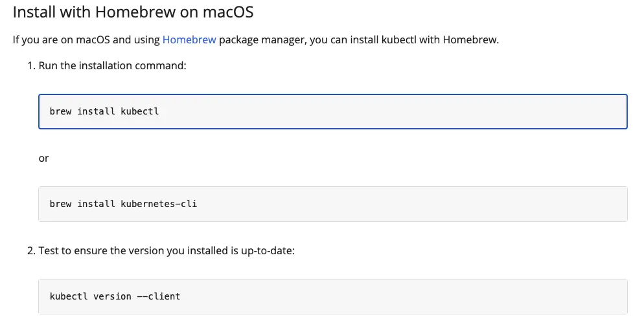Click the 'Run the installation command:' step text
Viewport: 644px width, 328px height.
pyautogui.click(x=112, y=66)
